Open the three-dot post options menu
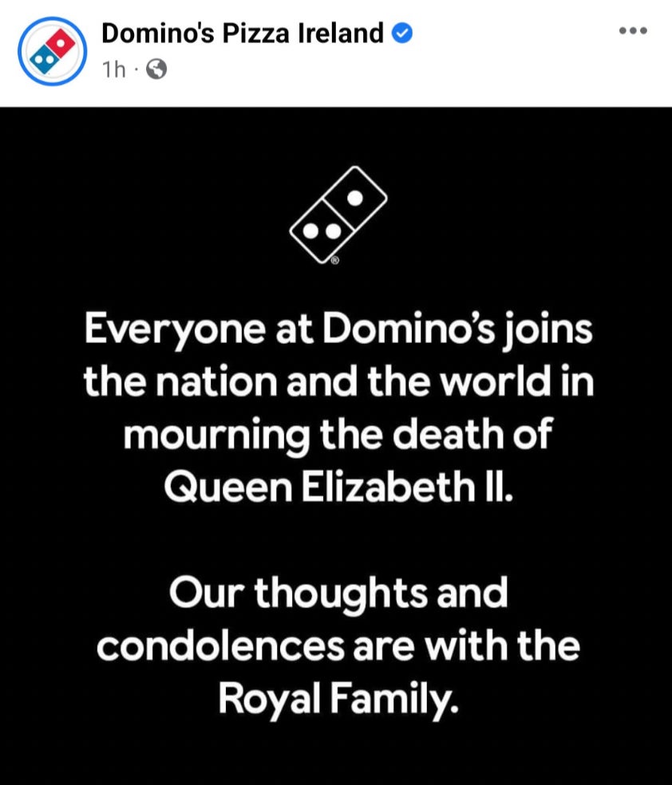 click(x=633, y=31)
